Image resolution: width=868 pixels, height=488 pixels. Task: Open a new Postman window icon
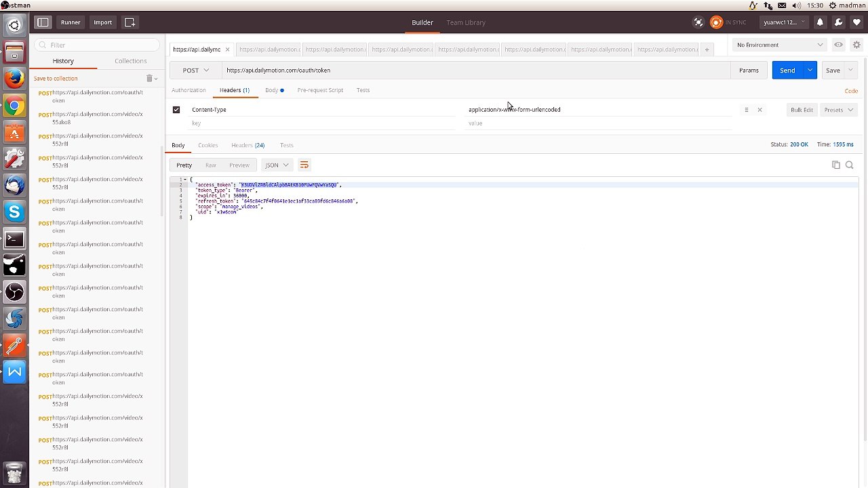point(130,22)
